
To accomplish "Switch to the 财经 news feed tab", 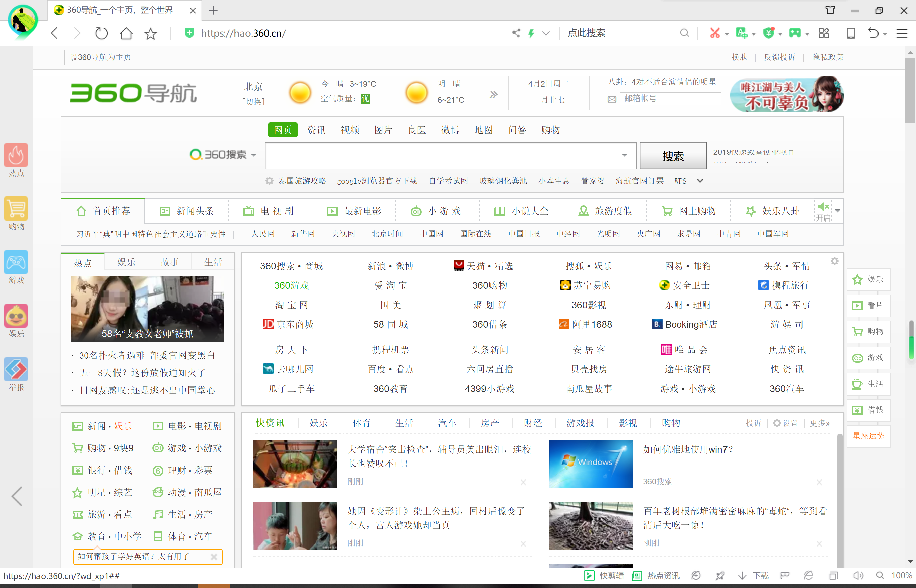I will coord(533,423).
